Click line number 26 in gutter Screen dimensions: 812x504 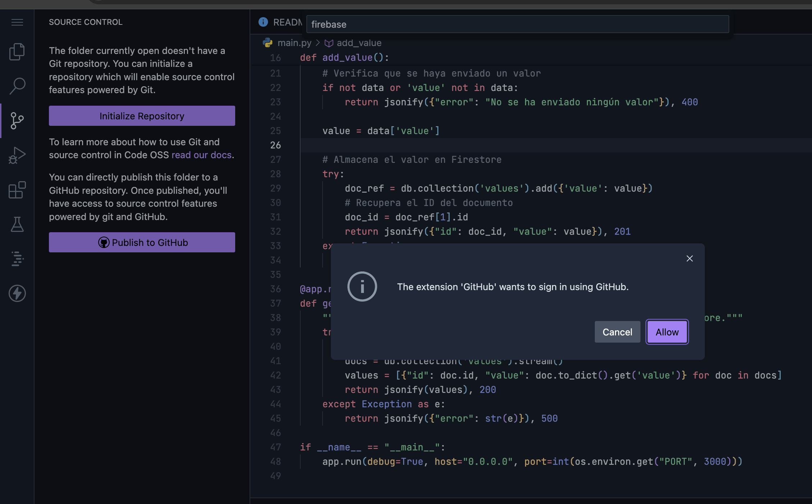(275, 145)
